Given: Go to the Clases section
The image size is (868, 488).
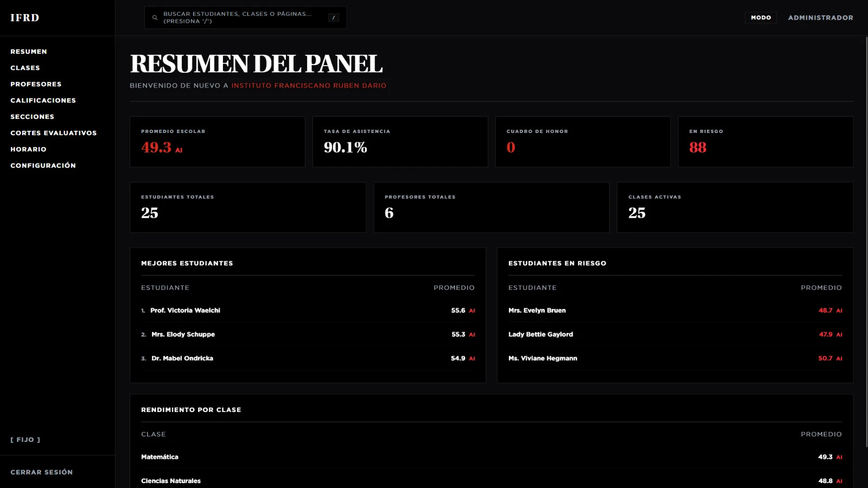Looking at the screenshot, I should [x=25, y=68].
